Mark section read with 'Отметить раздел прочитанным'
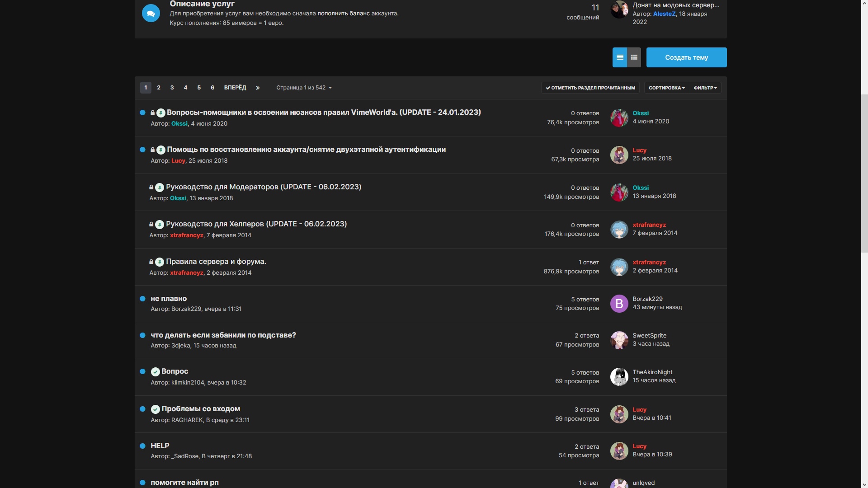868x488 pixels. [590, 88]
